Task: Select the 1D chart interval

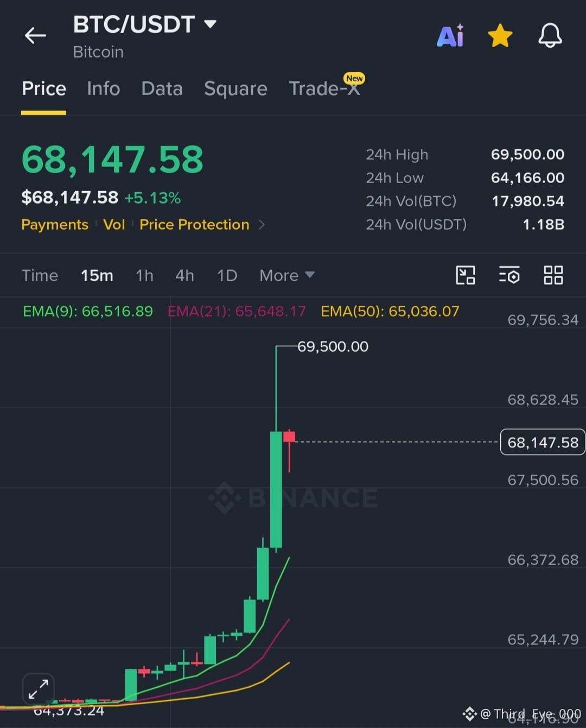Action: (x=227, y=275)
